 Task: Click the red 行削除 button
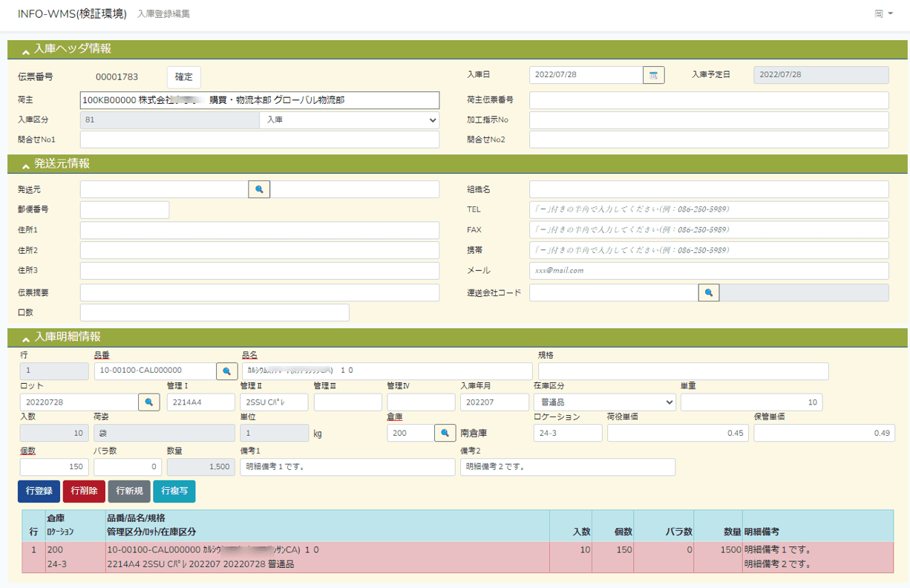pos(84,491)
